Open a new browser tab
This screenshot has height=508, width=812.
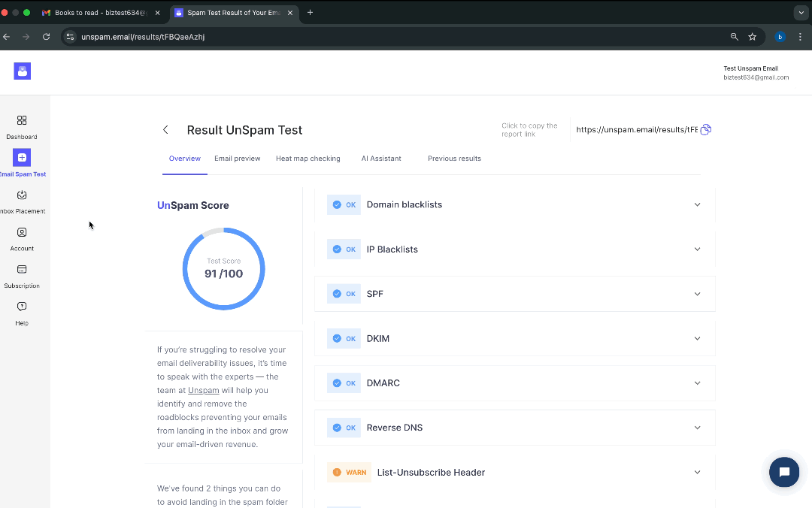click(x=310, y=13)
